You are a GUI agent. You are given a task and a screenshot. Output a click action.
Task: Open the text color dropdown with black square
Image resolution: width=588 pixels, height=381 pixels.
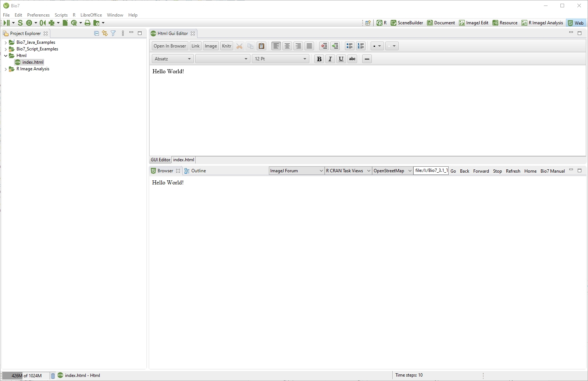[377, 46]
